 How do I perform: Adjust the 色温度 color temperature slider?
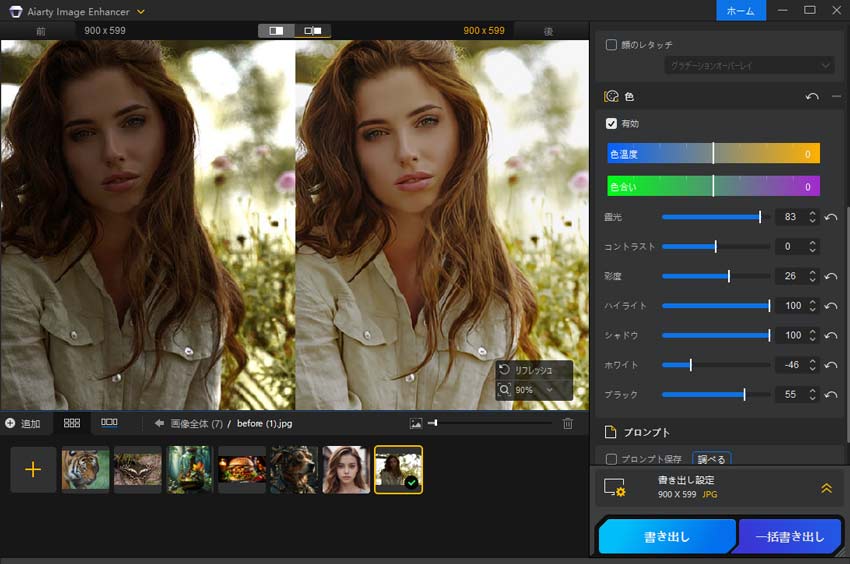713,153
